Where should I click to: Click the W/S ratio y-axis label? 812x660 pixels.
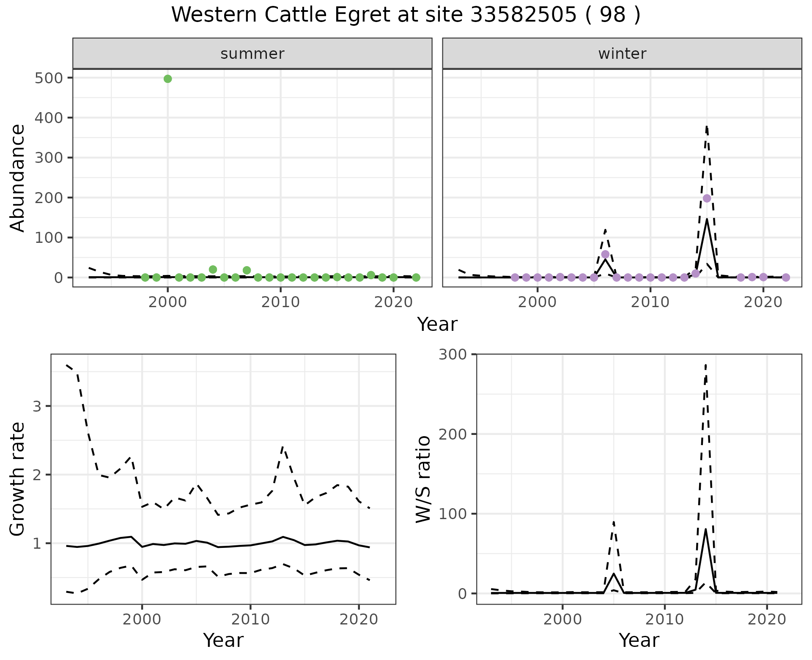coord(423,479)
